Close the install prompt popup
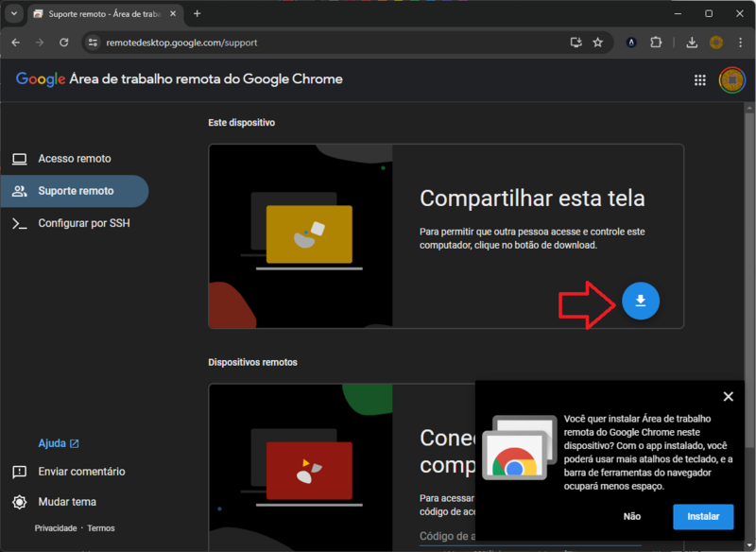756x552 pixels. 728,397
